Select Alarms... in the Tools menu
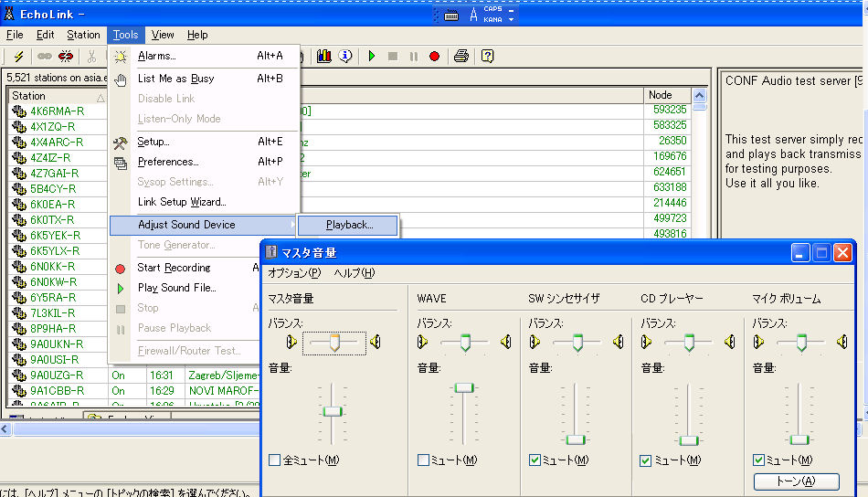This screenshot has height=497, width=868. pos(205,56)
